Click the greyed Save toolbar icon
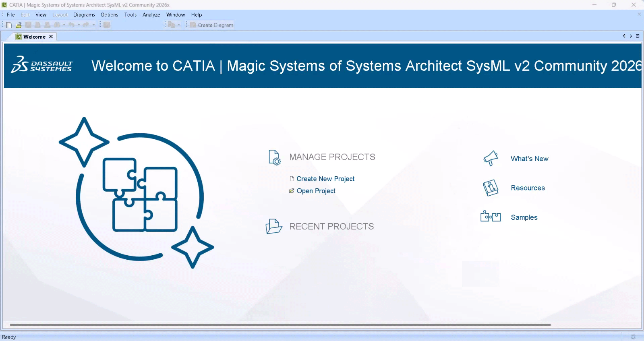The height and width of the screenshot is (341, 644). click(x=28, y=25)
